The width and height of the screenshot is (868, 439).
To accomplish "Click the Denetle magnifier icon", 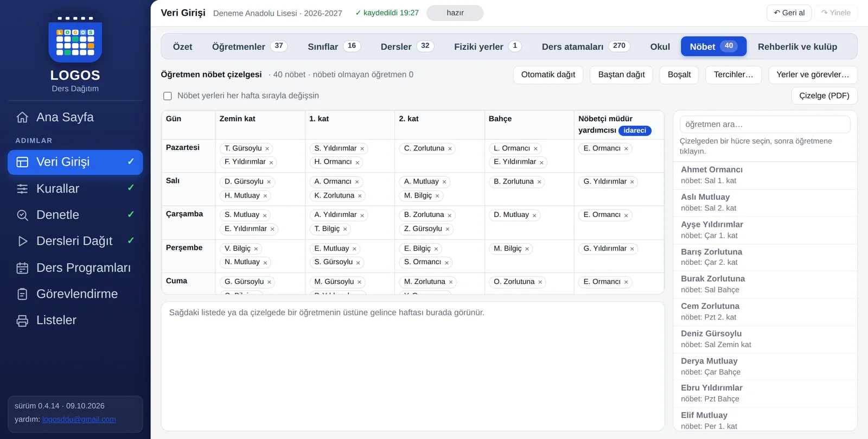I will pyautogui.click(x=22, y=215).
